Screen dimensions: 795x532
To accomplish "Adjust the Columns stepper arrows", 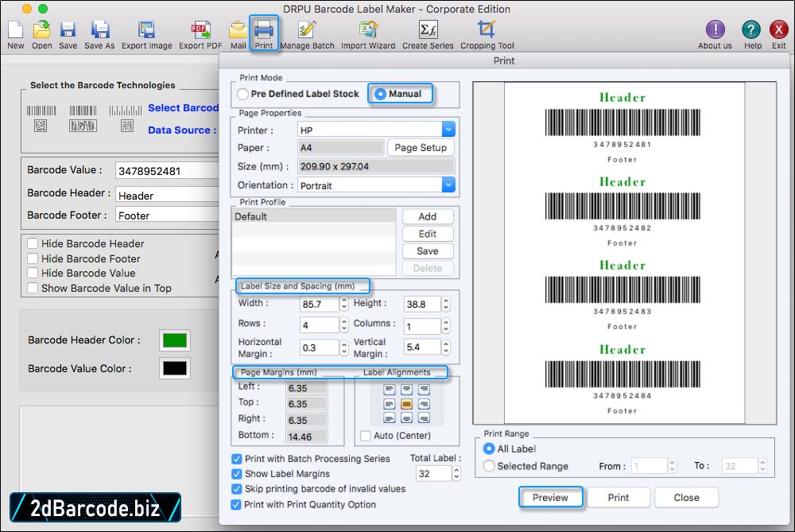I will pos(446,325).
